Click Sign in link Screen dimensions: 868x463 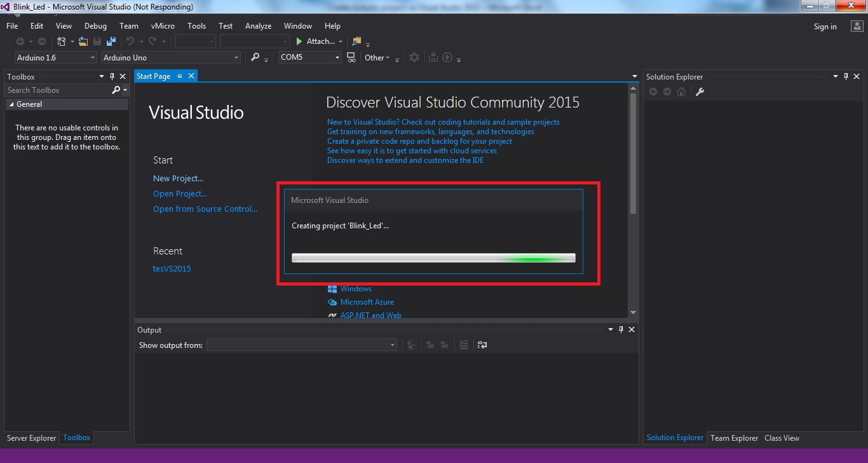825,26
